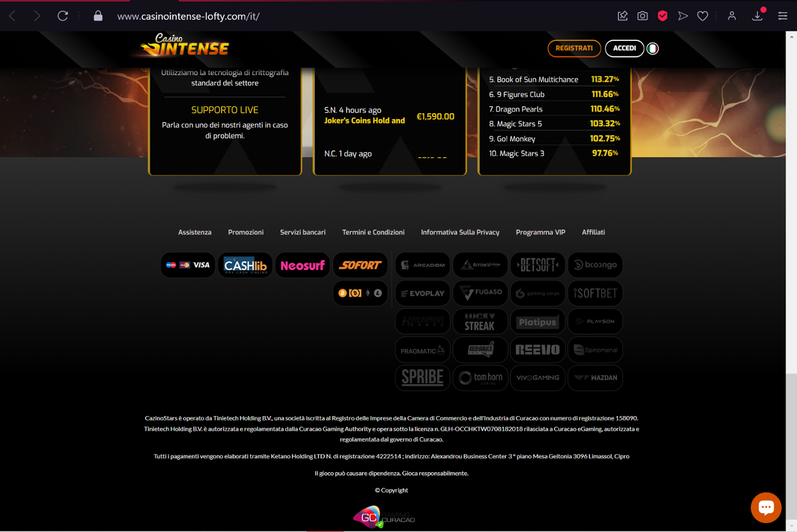Click the red ad-blocker shield icon

[662, 16]
